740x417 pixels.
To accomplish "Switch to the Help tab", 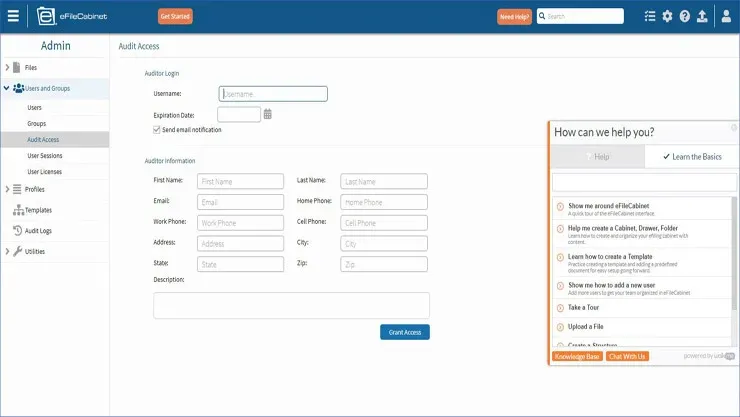I will [597, 157].
